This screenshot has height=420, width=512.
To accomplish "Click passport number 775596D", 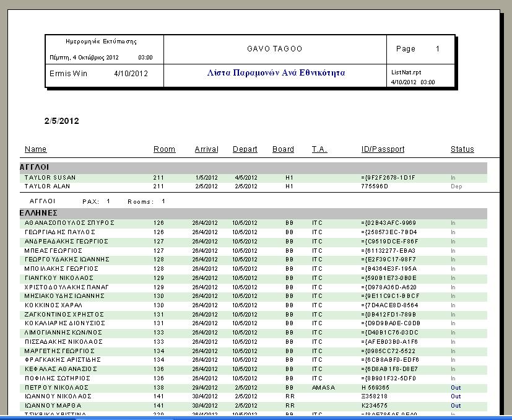I will click(x=375, y=186).
